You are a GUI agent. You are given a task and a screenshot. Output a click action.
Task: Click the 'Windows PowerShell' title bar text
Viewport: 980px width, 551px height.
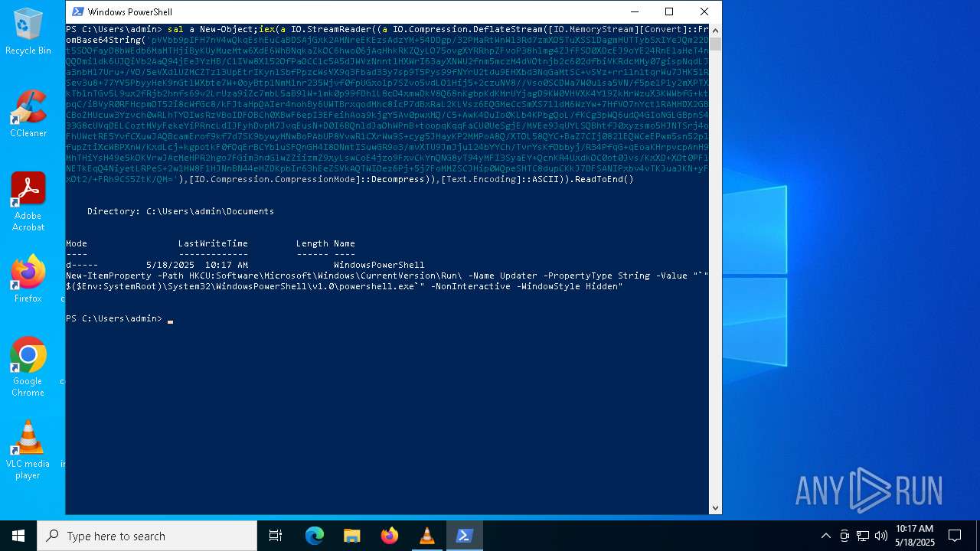click(130, 12)
